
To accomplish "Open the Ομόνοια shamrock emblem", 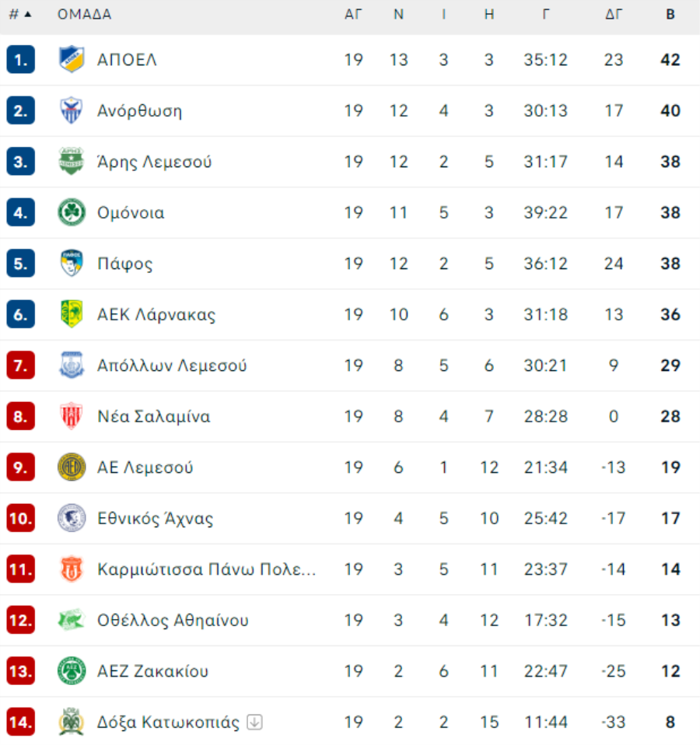I will [72, 212].
